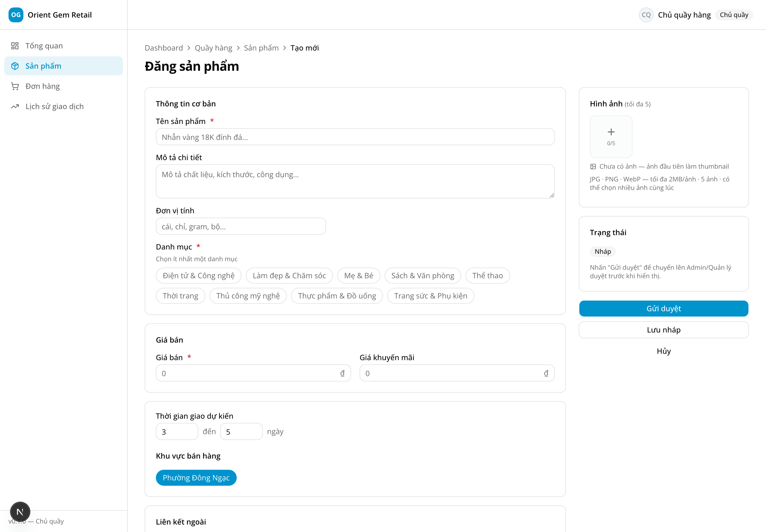The image size is (766, 532).
Task: Click the minimum delivery days field showing 3
Action: coord(177,432)
